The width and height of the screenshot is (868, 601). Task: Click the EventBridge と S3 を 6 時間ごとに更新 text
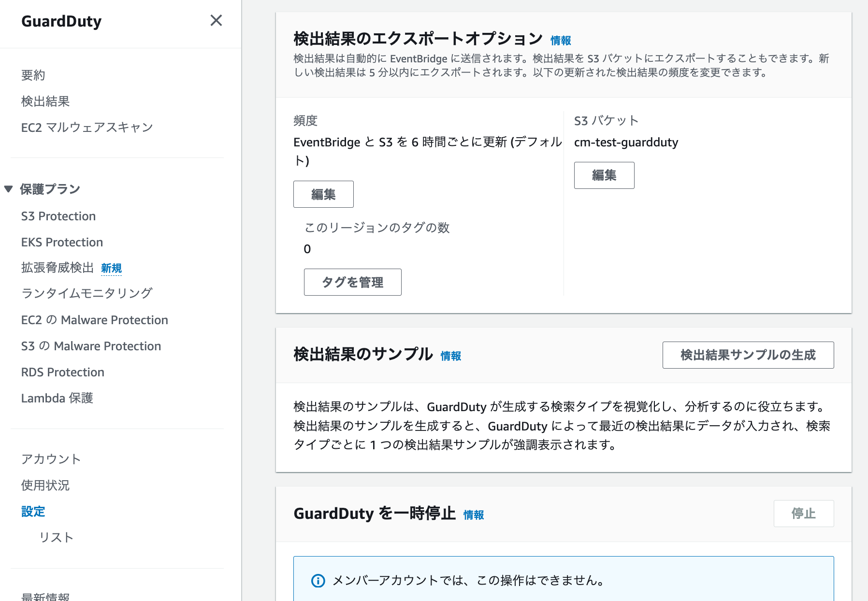(428, 151)
